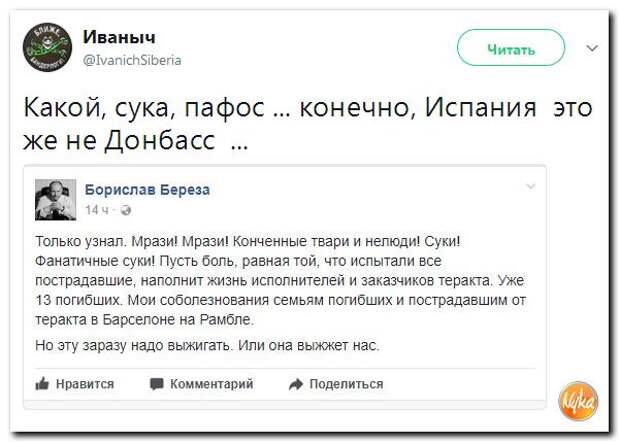Click the 14 ч post timestamp

pyautogui.click(x=97, y=210)
